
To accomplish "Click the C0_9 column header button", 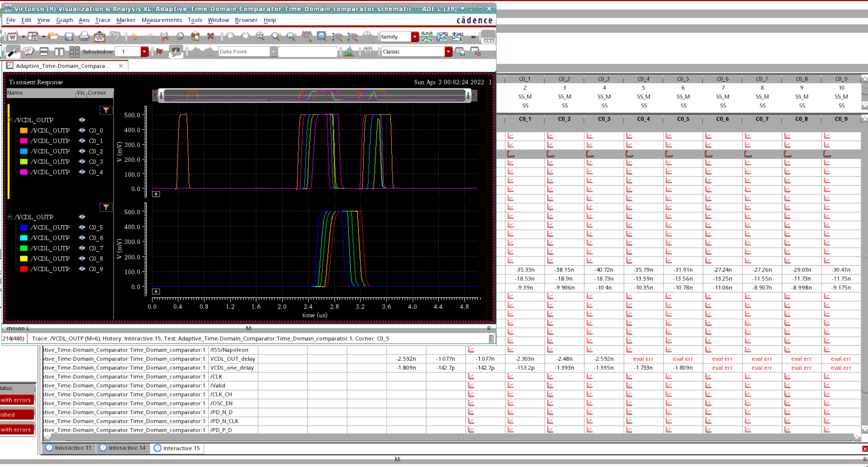I will tap(841, 119).
